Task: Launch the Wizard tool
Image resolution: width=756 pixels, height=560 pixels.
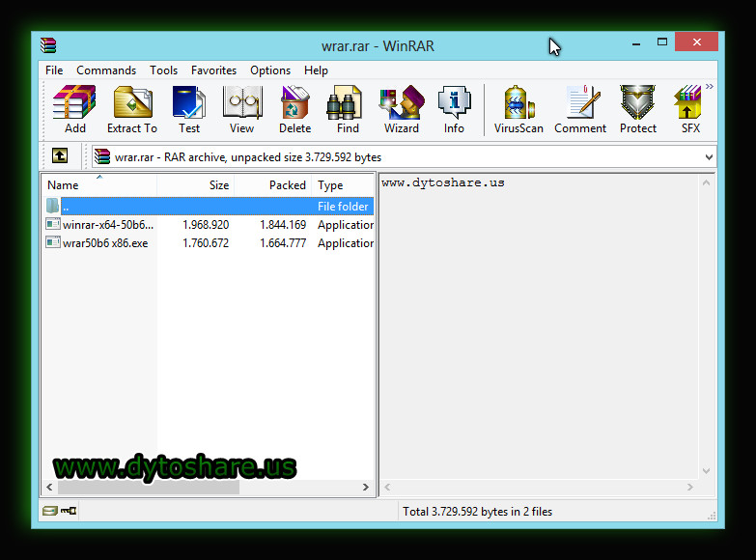Action: pyautogui.click(x=401, y=109)
